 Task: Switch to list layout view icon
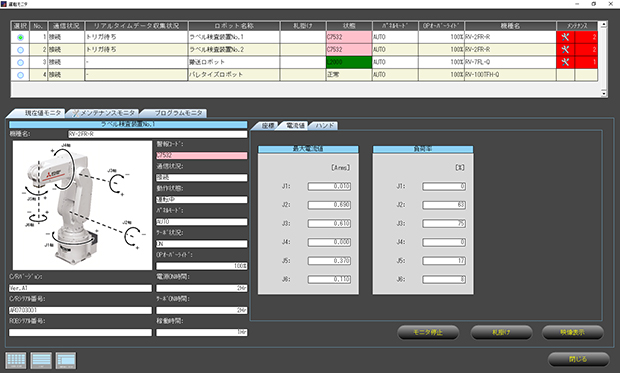[41, 361]
